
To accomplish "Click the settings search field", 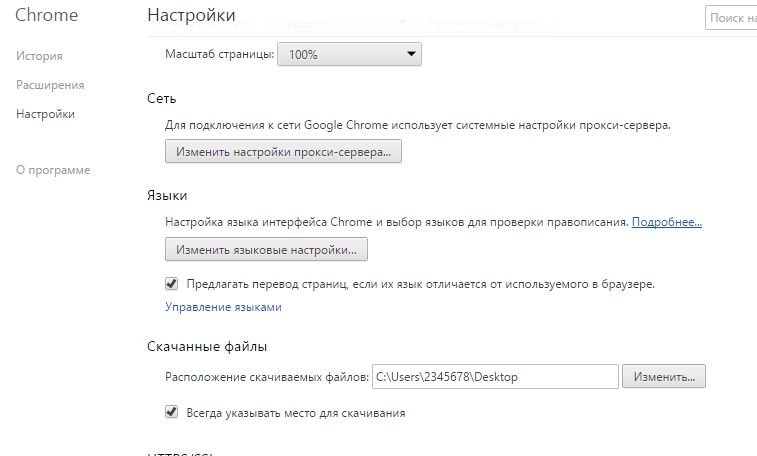I will pyautogui.click(x=732, y=17).
